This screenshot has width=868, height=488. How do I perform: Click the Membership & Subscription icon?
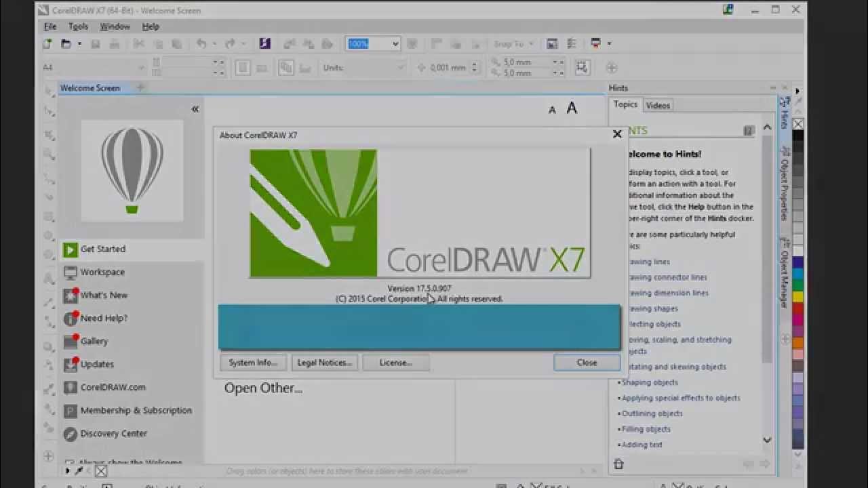click(71, 411)
